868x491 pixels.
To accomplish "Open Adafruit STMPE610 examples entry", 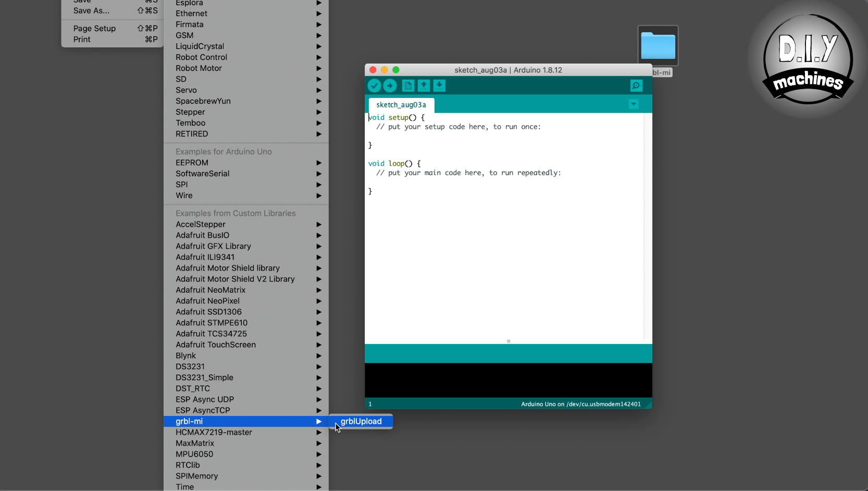I will click(x=246, y=323).
